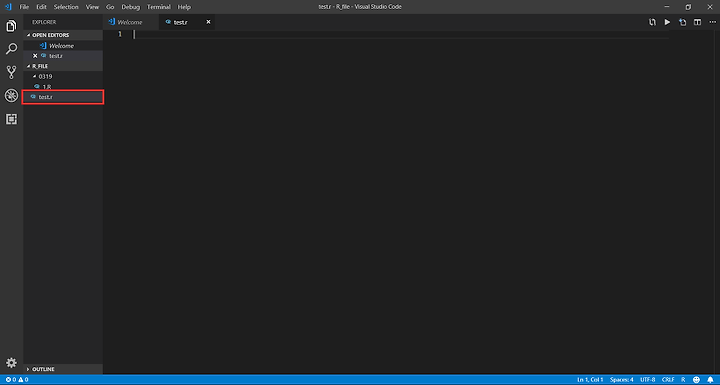Click line number 1 in gutter
This screenshot has height=385, width=720.
click(120, 34)
